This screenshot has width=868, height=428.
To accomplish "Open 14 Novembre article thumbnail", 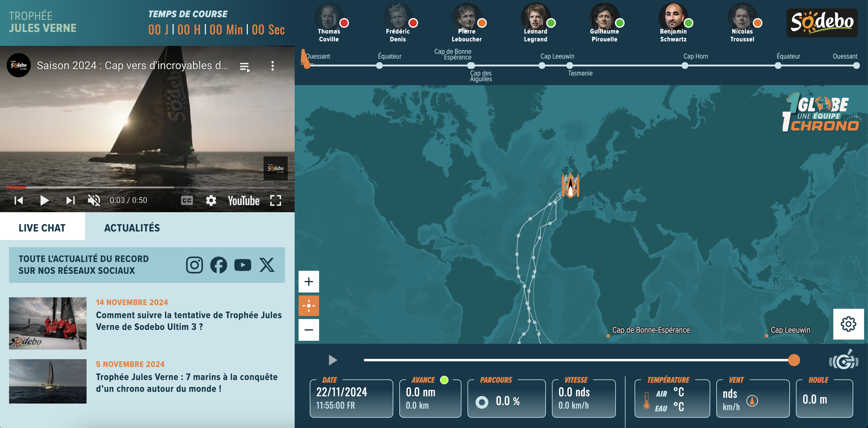I will coord(48,323).
